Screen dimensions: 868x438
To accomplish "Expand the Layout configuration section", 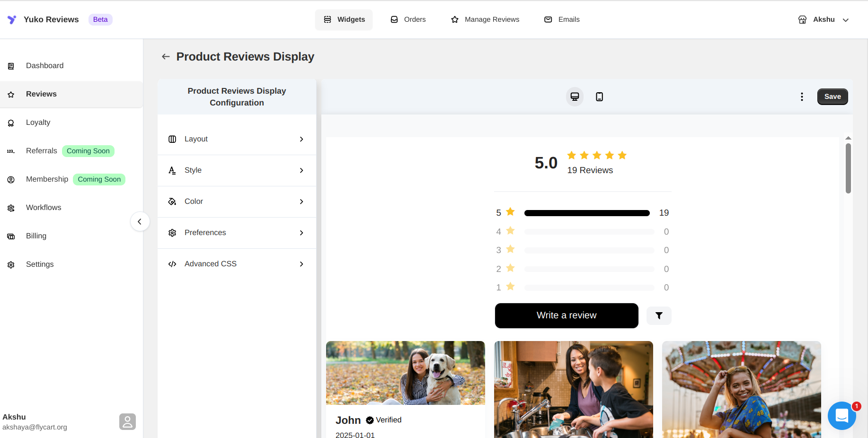I will coord(237,139).
